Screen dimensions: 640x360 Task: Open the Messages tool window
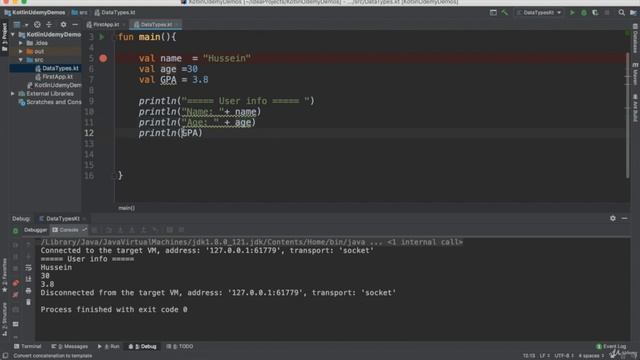(x=70, y=347)
